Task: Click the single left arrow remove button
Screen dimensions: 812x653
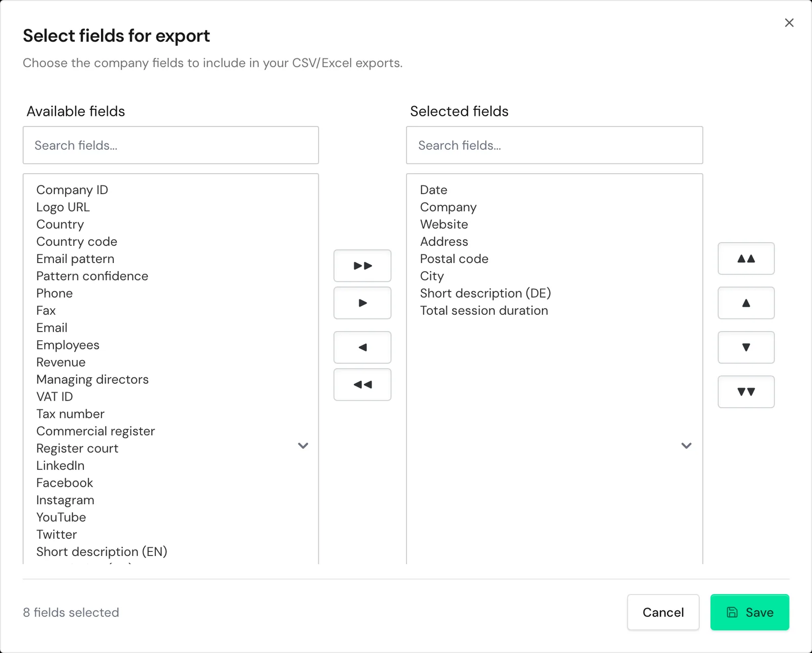Action: [362, 347]
